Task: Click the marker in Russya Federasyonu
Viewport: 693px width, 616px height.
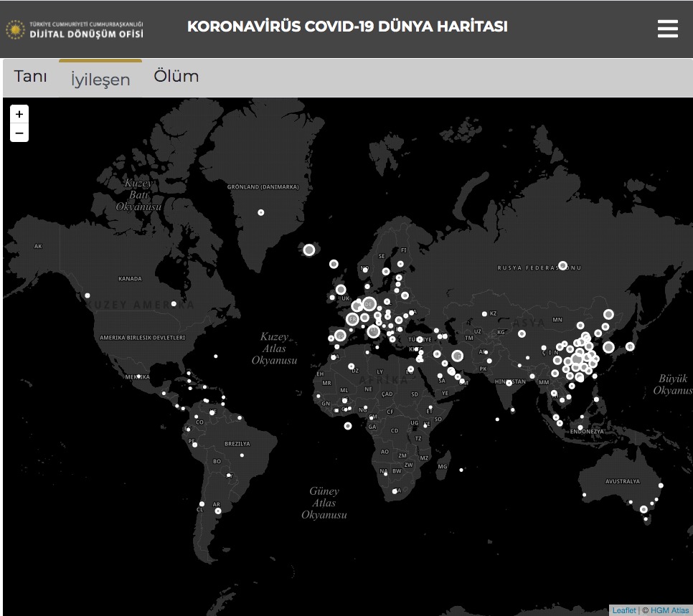Action: click(x=563, y=265)
